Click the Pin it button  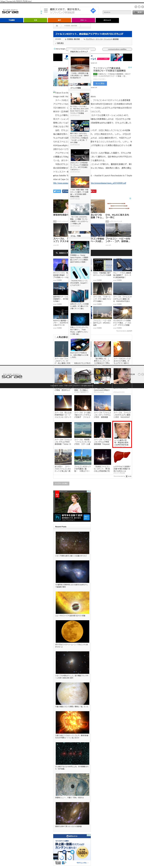coord(93,191)
